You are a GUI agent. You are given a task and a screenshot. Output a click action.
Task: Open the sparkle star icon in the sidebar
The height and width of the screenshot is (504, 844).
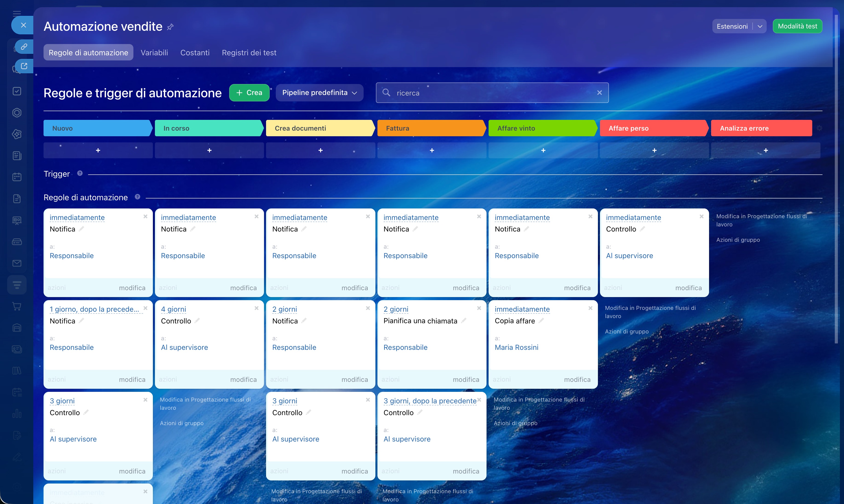point(17,134)
